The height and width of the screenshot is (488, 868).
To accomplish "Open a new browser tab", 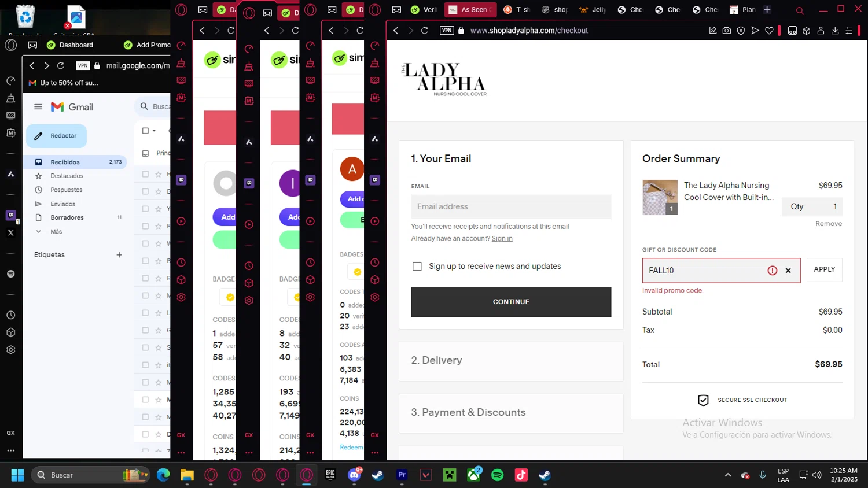I will (767, 10).
